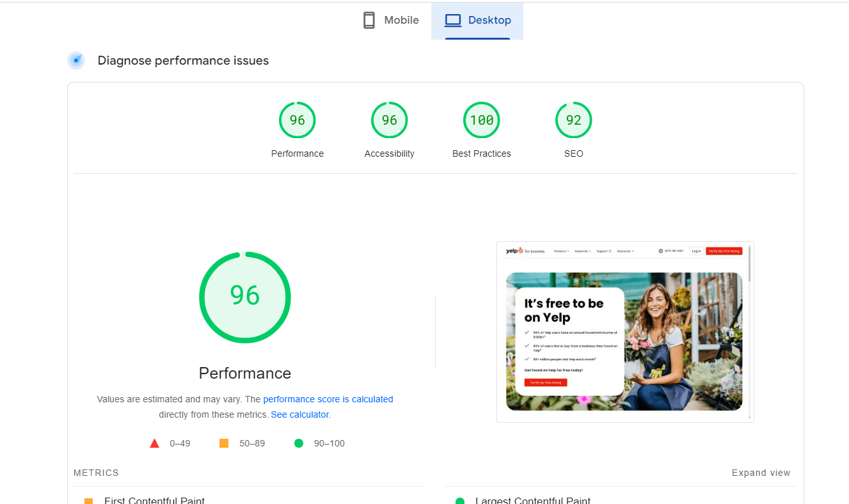
Task: Click the SEO gauge showing 92
Action: 573,120
